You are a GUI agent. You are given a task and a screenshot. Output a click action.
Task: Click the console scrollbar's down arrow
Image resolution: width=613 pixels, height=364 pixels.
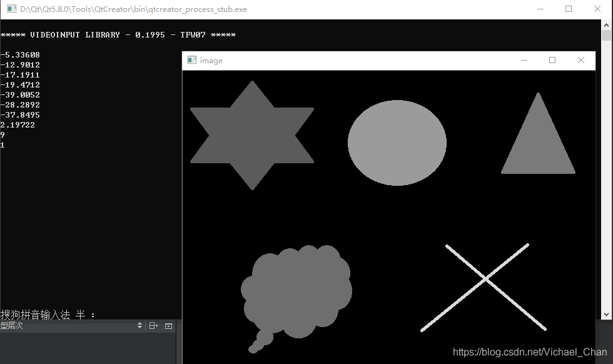(x=606, y=315)
